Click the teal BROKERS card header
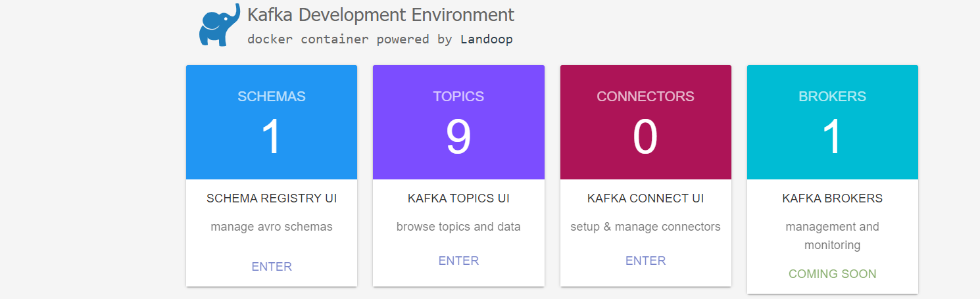Screen dimensions: 980x299 tap(832, 97)
